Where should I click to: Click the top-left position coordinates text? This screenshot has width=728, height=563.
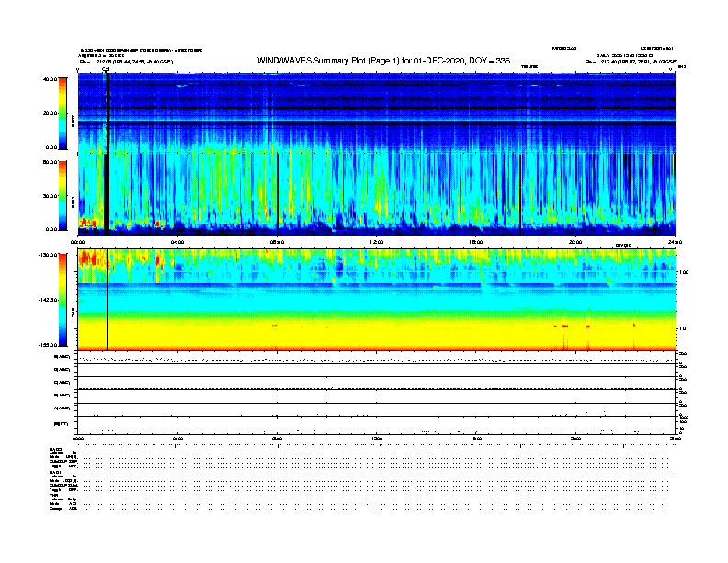point(126,62)
